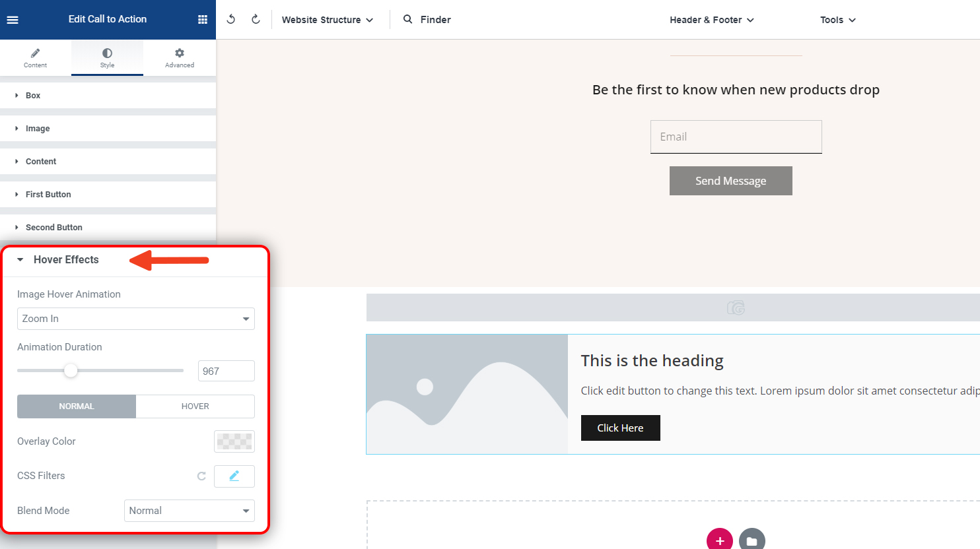Expand the Second Button section
Screen dimensions: 980x549
(x=108, y=228)
